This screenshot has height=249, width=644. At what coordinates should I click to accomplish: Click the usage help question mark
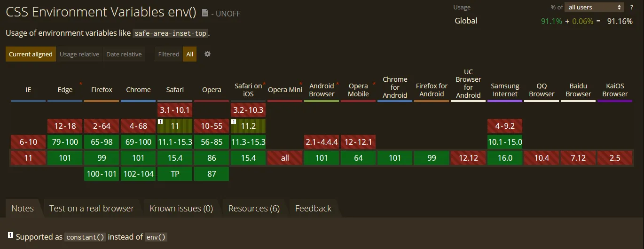(632, 7)
